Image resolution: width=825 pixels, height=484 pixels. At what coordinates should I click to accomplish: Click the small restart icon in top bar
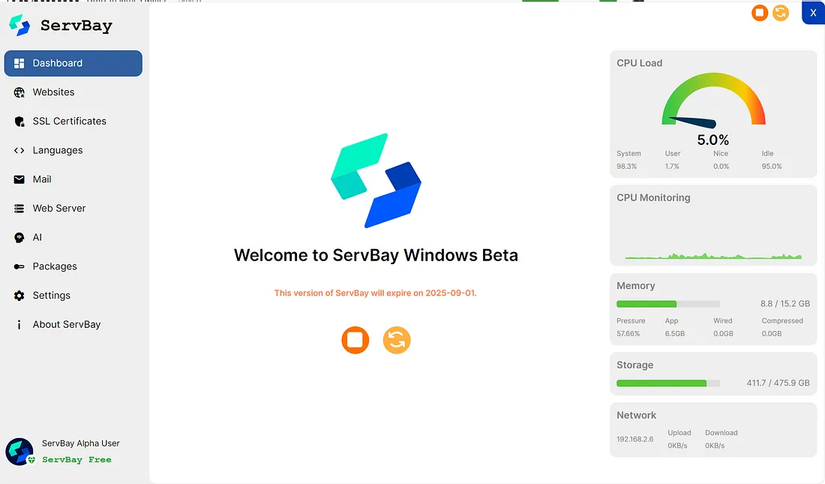tap(781, 13)
